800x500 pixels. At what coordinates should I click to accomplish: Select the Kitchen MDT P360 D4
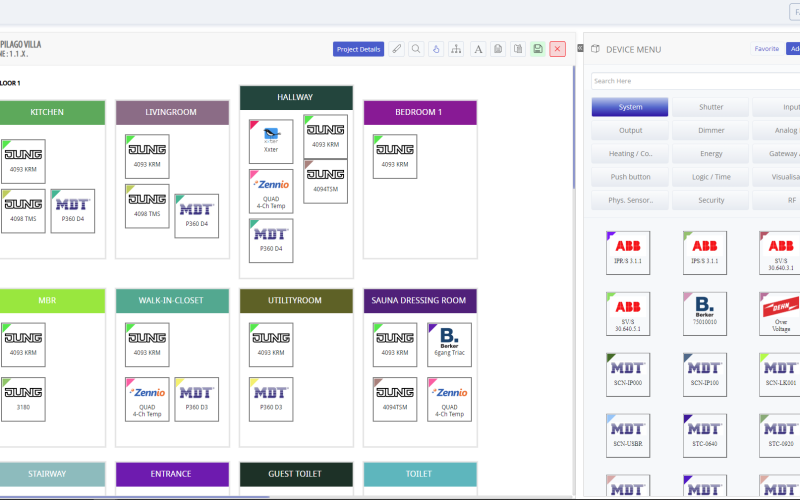click(x=72, y=211)
